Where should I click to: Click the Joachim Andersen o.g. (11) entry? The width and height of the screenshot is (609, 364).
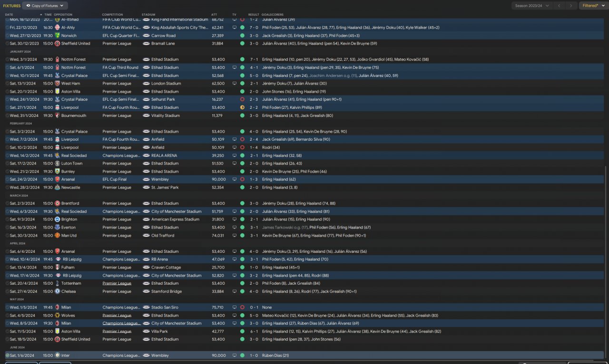(333, 76)
